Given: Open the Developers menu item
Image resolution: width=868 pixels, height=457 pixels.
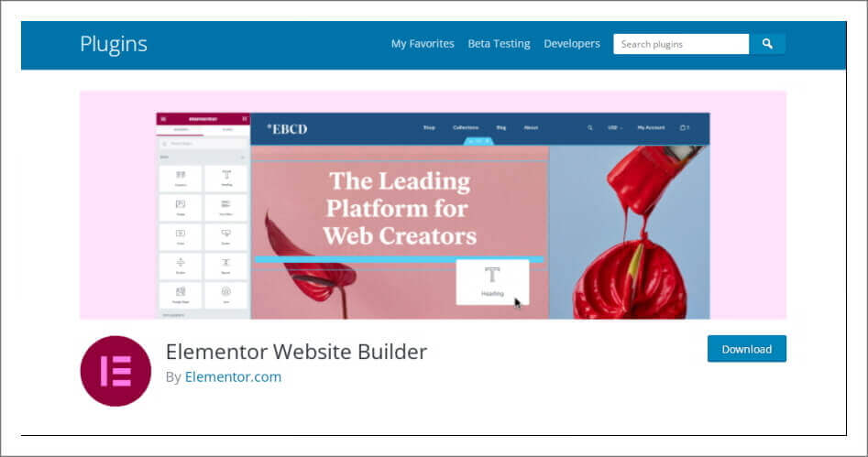Looking at the screenshot, I should click(572, 44).
